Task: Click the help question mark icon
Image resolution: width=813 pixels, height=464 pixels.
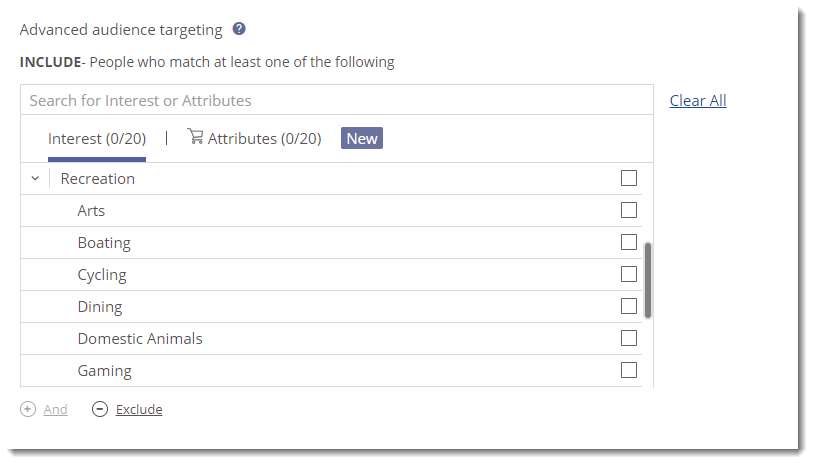Action: [239, 29]
